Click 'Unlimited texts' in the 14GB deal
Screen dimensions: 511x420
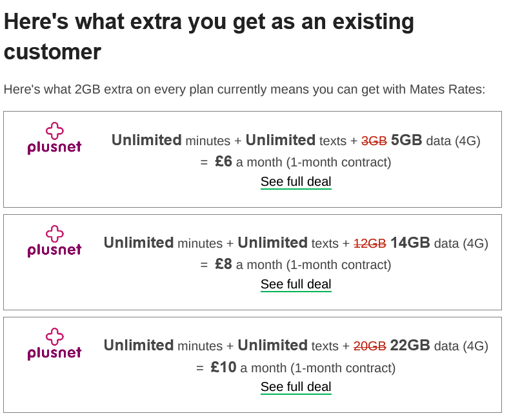pos(288,243)
